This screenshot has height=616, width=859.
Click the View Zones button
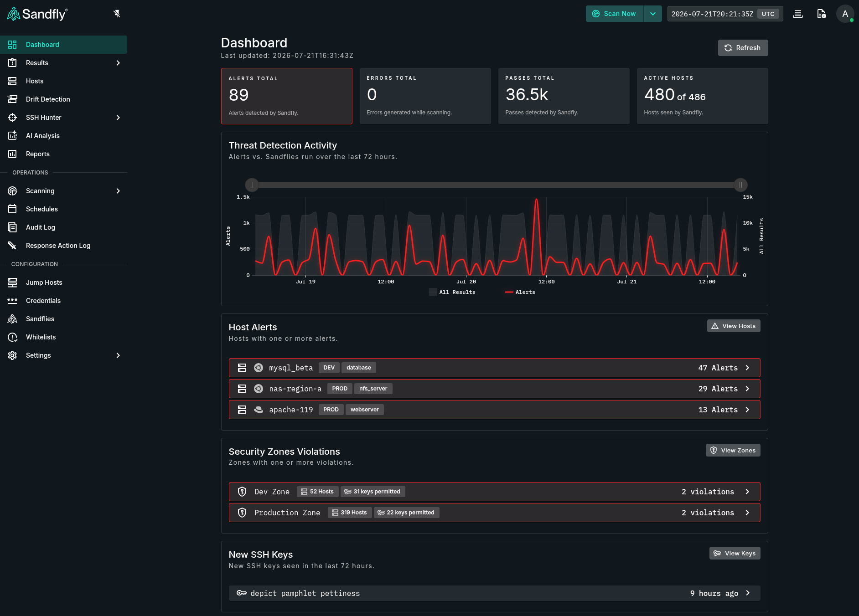[733, 450]
